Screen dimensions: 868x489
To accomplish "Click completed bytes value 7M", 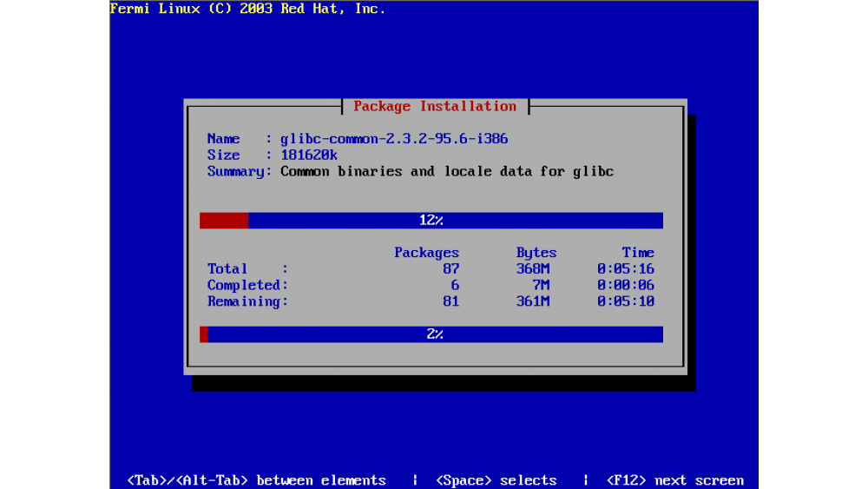I will (x=541, y=285).
